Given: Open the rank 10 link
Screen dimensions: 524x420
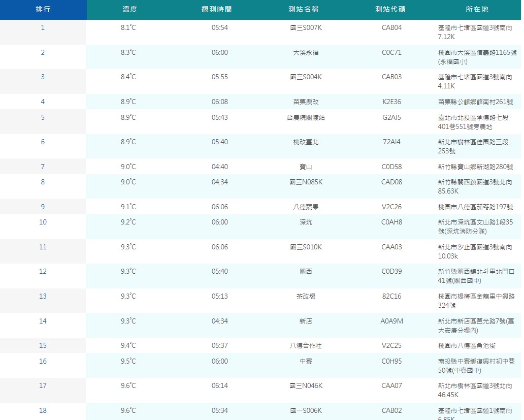Looking at the screenshot, I should click(x=43, y=222).
